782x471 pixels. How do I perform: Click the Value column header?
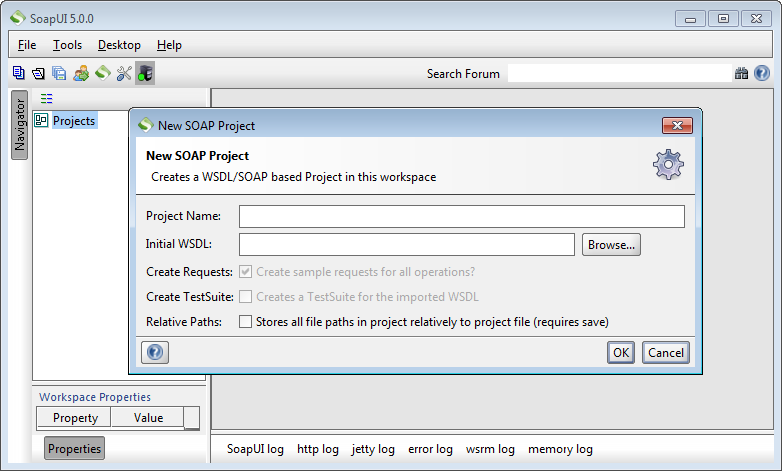point(148,417)
